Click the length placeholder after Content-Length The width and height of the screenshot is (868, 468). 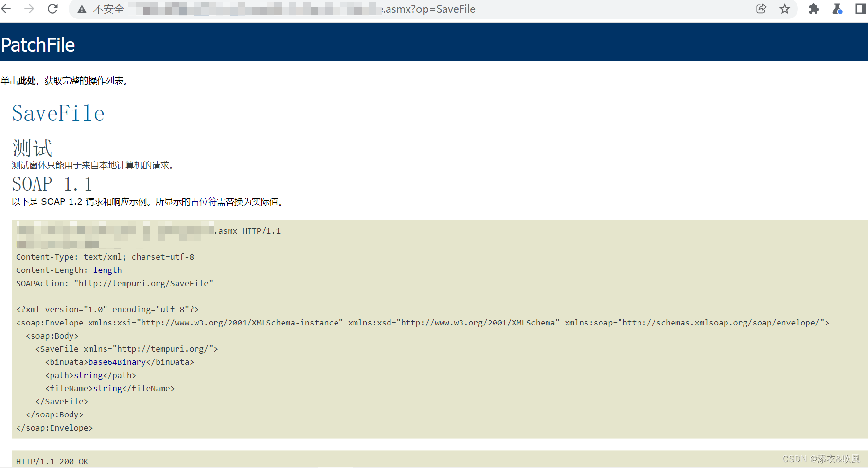tap(107, 270)
